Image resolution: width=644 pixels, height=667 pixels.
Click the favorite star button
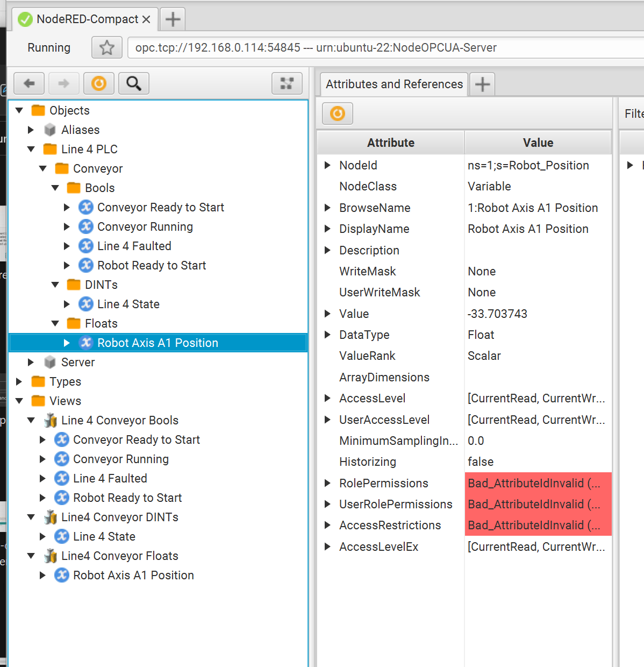[107, 48]
